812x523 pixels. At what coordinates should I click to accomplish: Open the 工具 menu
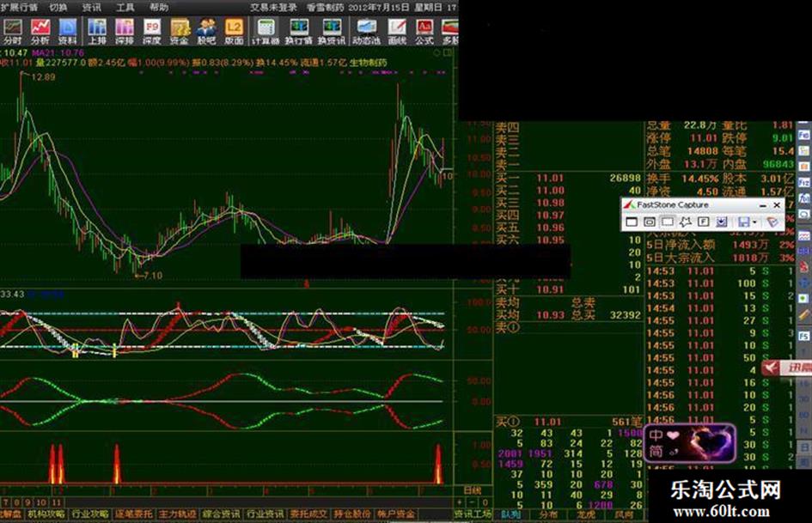tap(125, 7)
